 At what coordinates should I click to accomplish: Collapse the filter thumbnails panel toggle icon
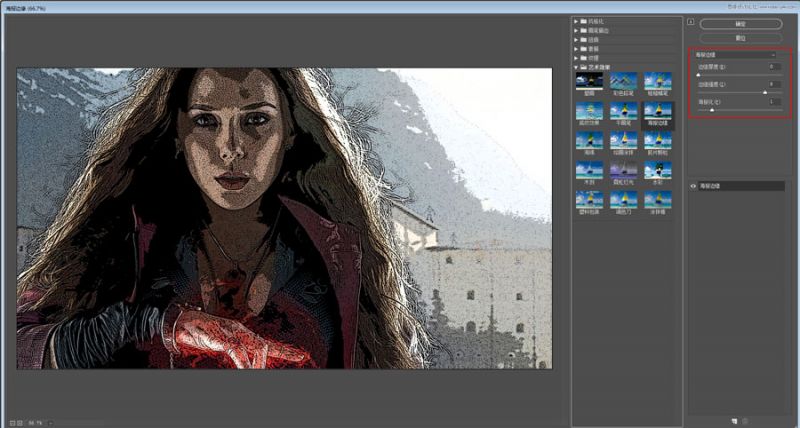click(690, 22)
